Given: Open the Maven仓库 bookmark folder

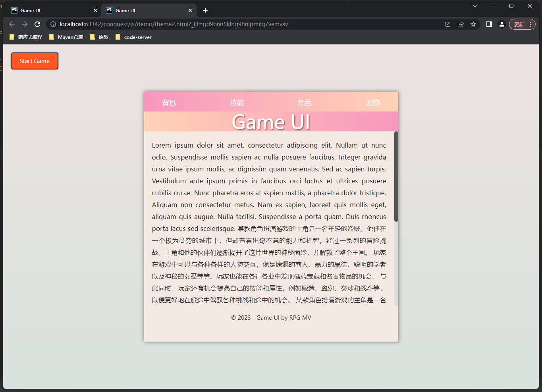Looking at the screenshot, I should 66,37.
